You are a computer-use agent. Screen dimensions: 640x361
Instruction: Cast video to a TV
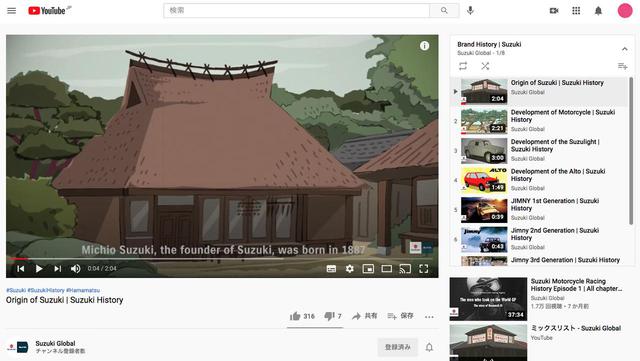click(405, 269)
